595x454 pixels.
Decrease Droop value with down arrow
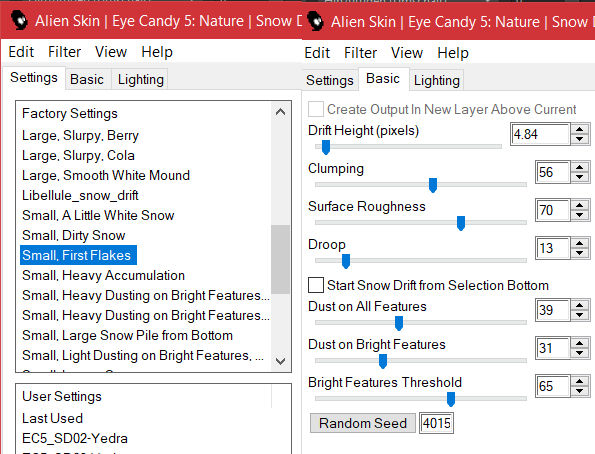coord(579,253)
